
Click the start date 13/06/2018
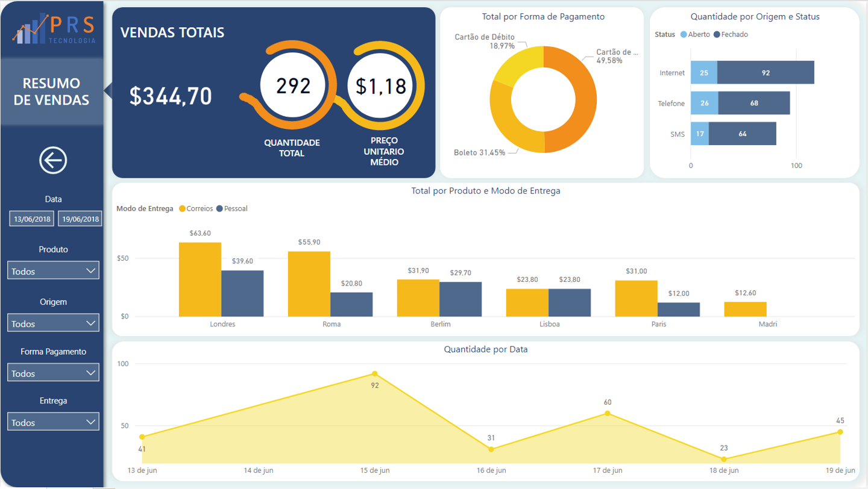31,219
